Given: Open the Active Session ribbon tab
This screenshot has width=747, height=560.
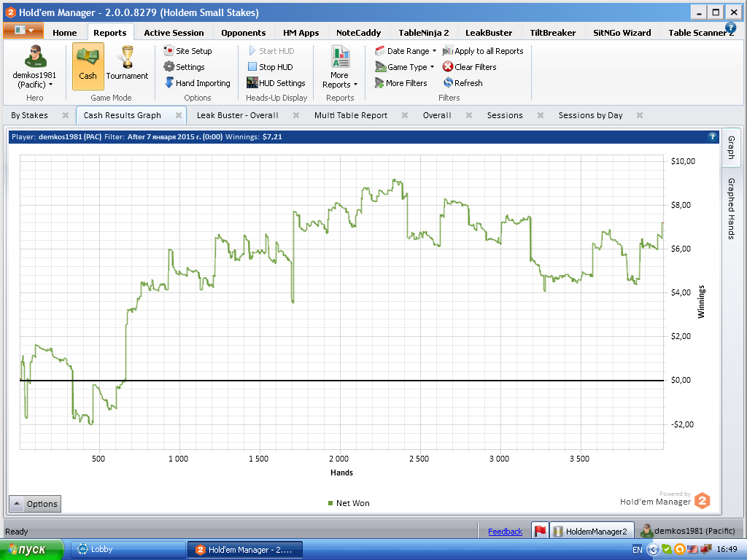Looking at the screenshot, I should (174, 33).
